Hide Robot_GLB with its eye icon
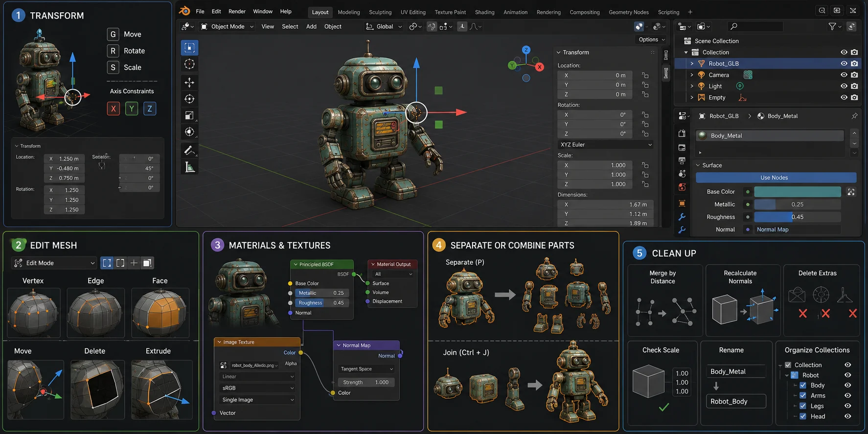Screen dimensions: 868x434 coord(844,64)
